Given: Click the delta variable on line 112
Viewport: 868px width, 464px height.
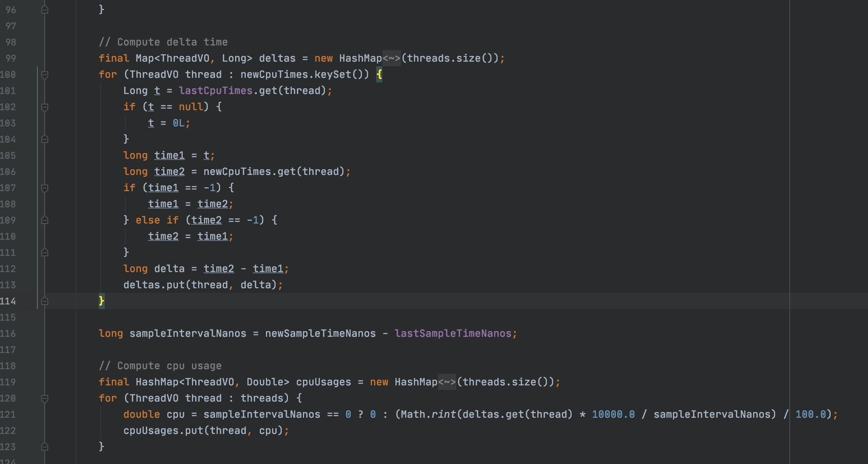Looking at the screenshot, I should [170, 269].
